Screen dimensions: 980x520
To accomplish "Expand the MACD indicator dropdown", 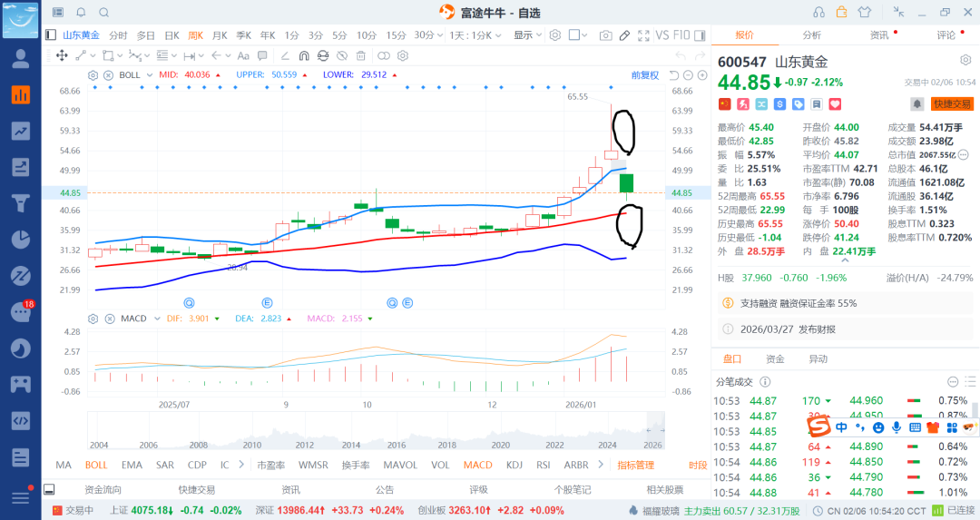I will tap(157, 319).
